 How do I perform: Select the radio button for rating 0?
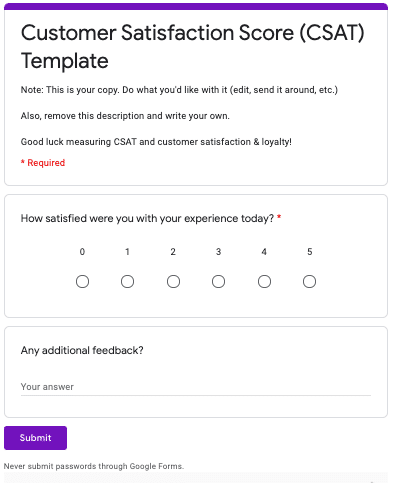pos(82,282)
